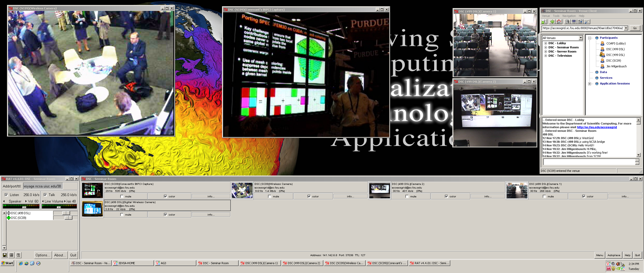The height and width of the screenshot is (273, 644).
Task: Click the profile list icon in Venue Client toolbar
Action: (x=567, y=22)
